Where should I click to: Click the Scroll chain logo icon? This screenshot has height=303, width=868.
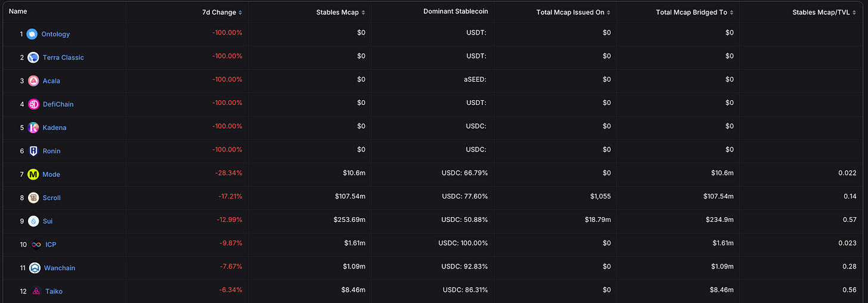coord(33,197)
